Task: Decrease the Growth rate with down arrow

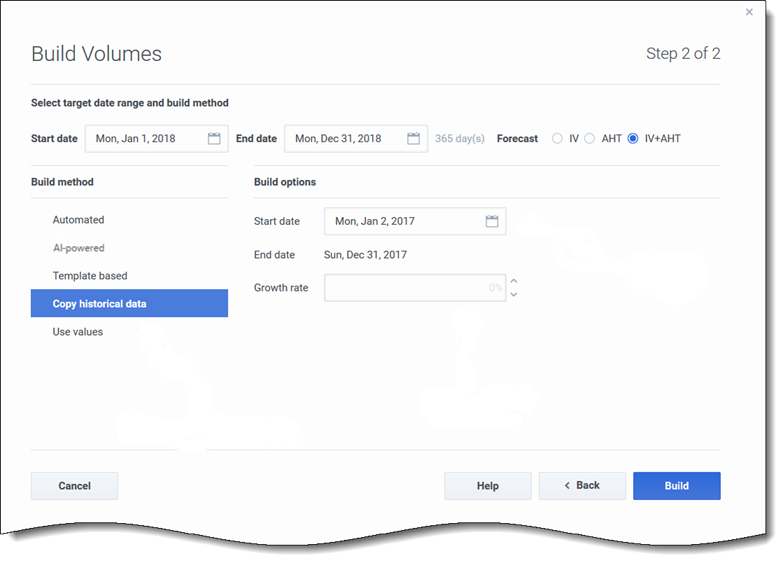Action: (514, 295)
